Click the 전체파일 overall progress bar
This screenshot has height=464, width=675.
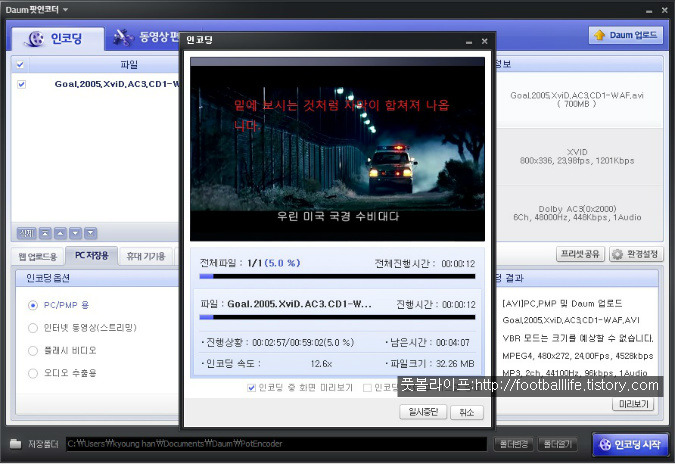pos(338,276)
